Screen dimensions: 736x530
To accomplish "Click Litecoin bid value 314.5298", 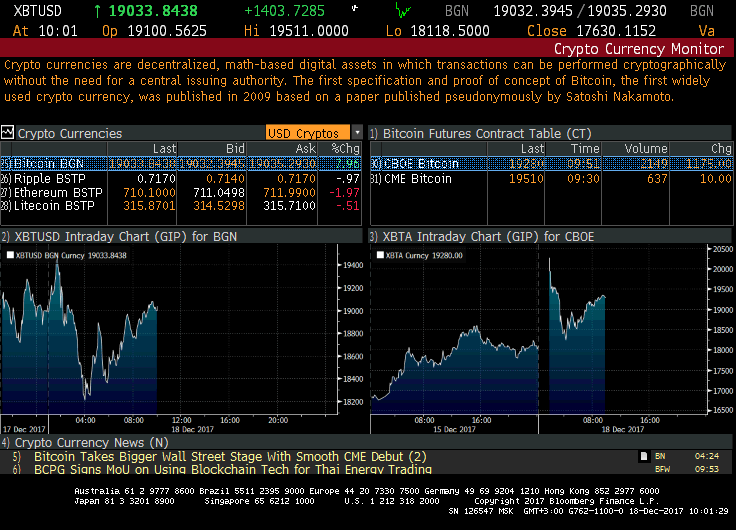I will 219,206.
